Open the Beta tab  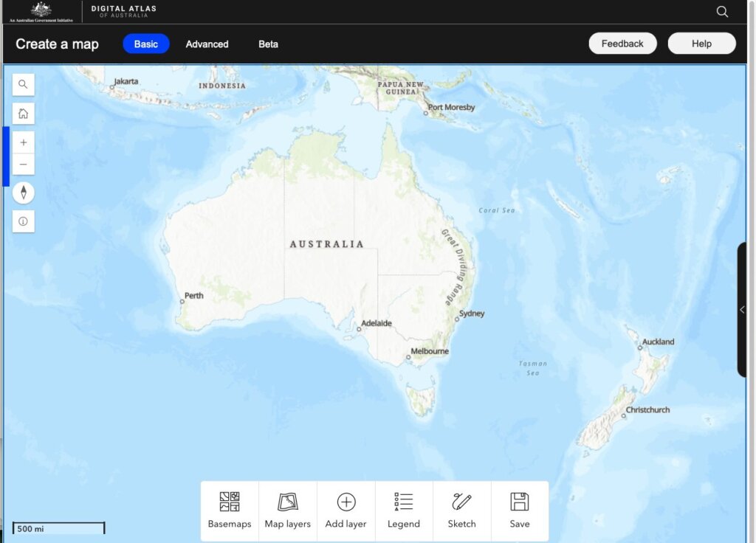coord(268,44)
